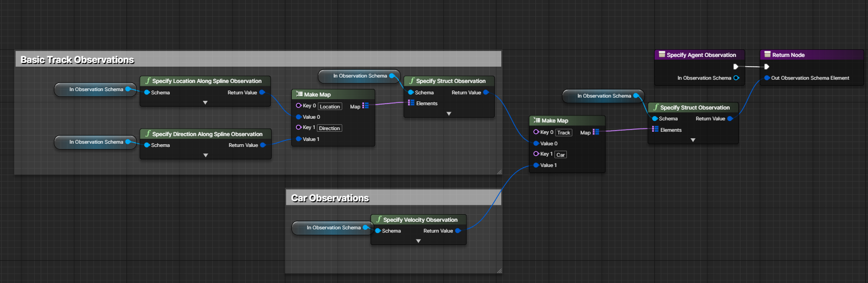This screenshot has height=283, width=868.
Task: Click Return Value pin of Specify Struct Observation in Basic Track comment
Action: [x=486, y=93]
